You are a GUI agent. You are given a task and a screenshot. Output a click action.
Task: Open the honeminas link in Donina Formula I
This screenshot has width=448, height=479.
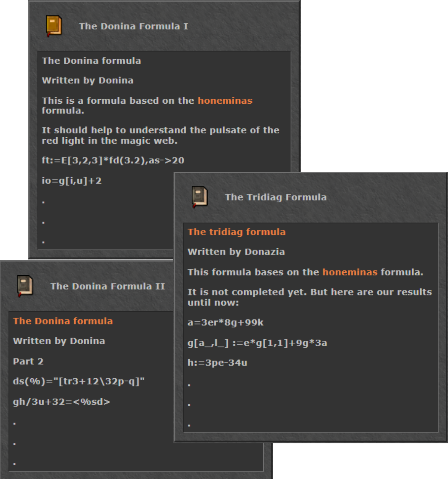[x=225, y=101]
